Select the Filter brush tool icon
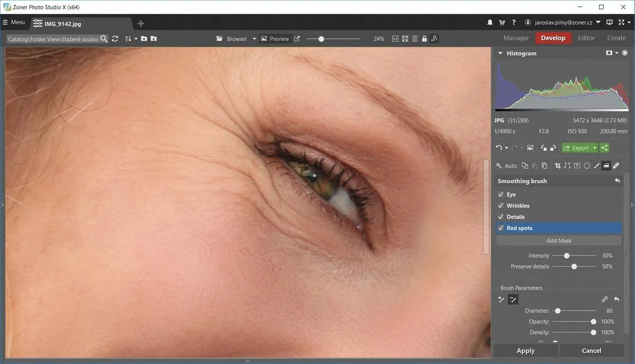The height and width of the screenshot is (364, 635). pyautogui.click(x=596, y=166)
